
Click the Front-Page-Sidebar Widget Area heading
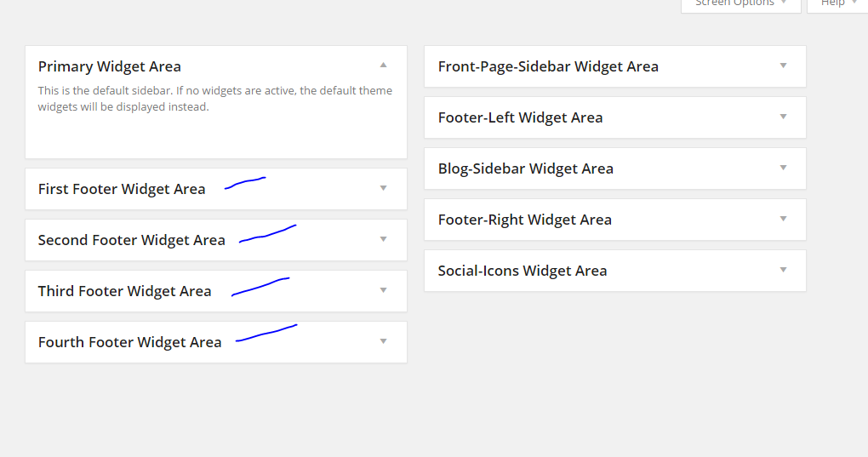coord(548,66)
